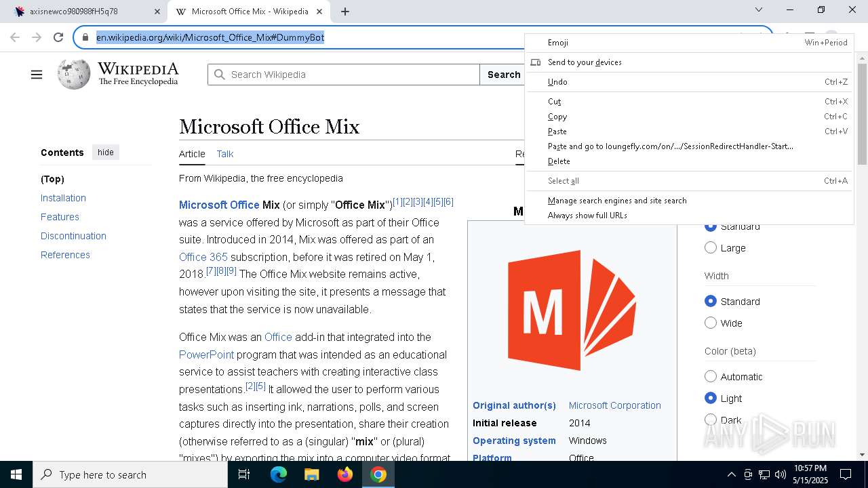Click the site security lock icon

click(85, 37)
